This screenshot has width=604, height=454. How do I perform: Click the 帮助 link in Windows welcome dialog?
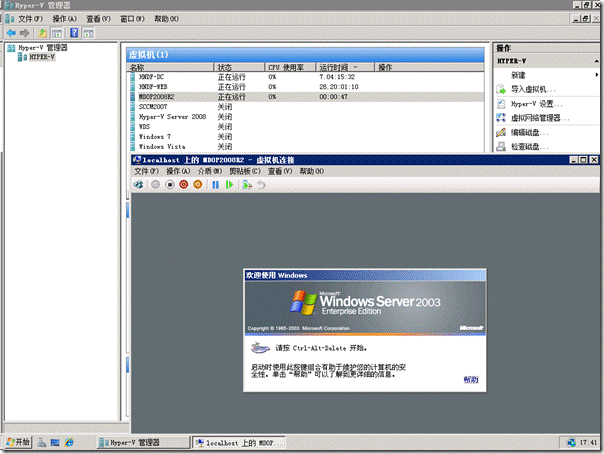(471, 380)
